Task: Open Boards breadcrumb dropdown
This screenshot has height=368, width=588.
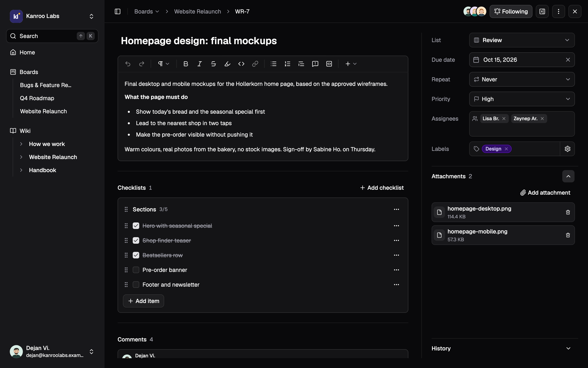Action: (x=147, y=11)
